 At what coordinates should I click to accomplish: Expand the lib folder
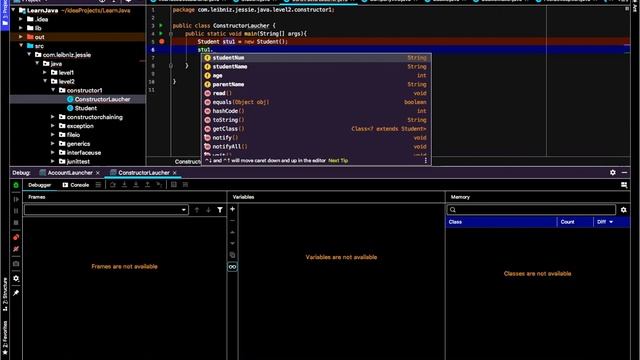pyautogui.click(x=21, y=28)
